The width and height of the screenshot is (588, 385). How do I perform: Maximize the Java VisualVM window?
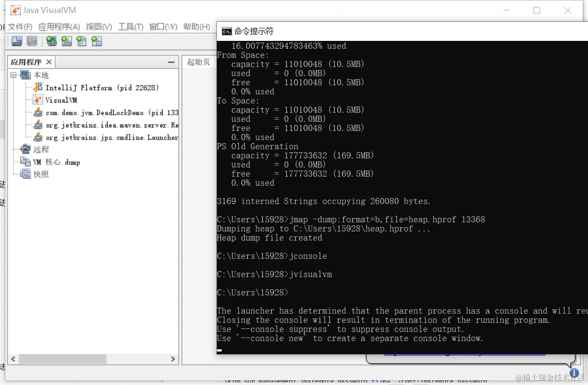[x=537, y=10]
